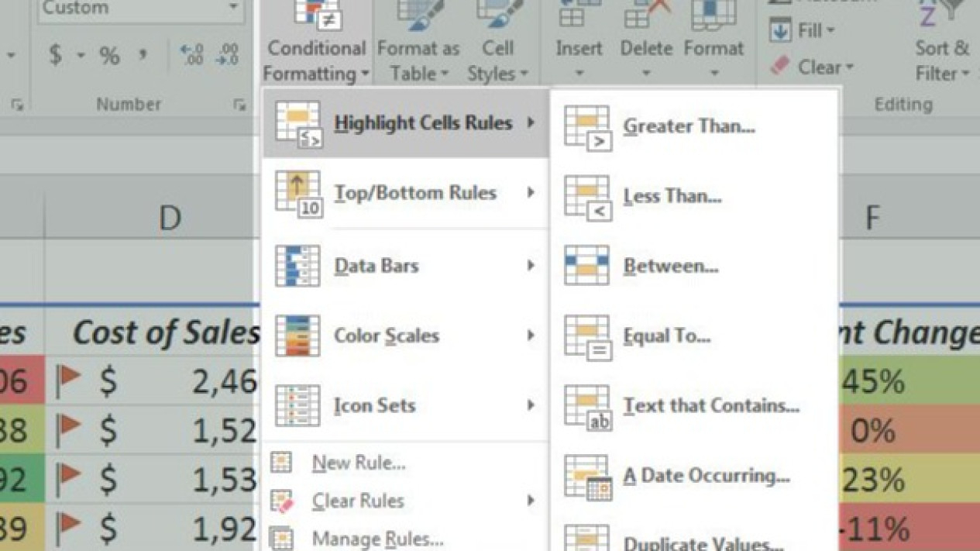The width and height of the screenshot is (980, 551).
Task: Choose A Date Occurring... rule
Action: click(x=693, y=475)
